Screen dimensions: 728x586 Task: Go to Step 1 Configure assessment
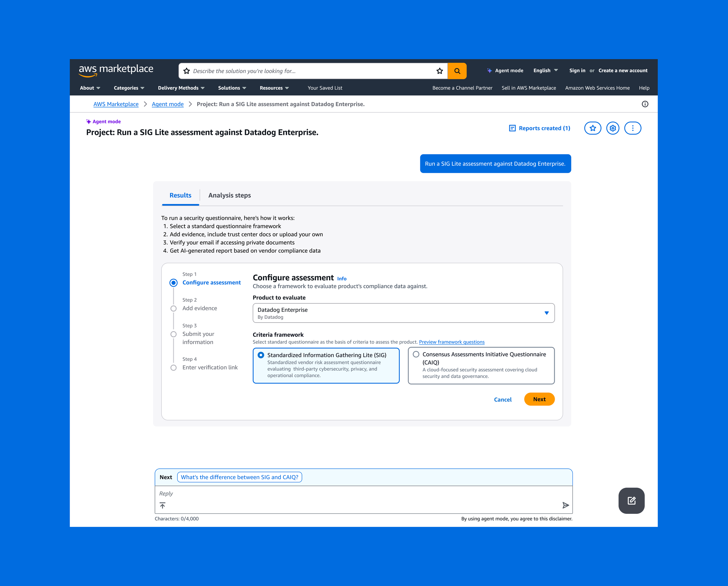click(211, 283)
